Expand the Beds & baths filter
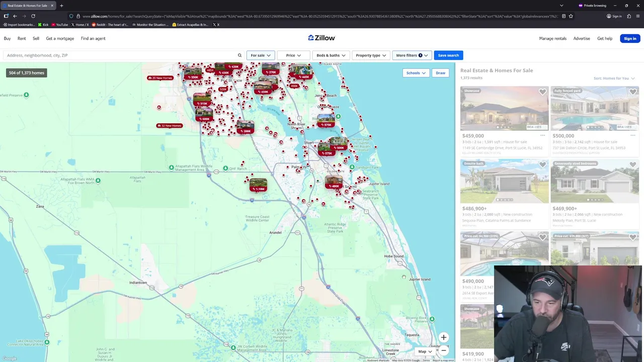 [x=331, y=55]
